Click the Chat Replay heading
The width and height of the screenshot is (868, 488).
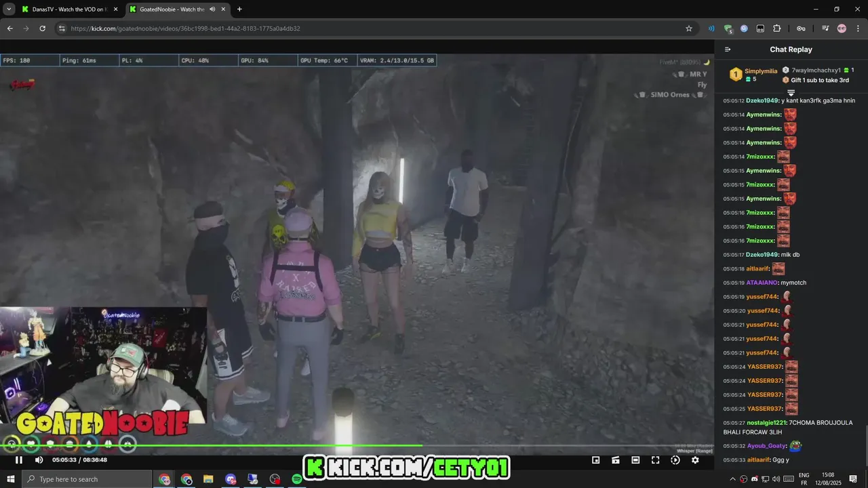(x=791, y=49)
